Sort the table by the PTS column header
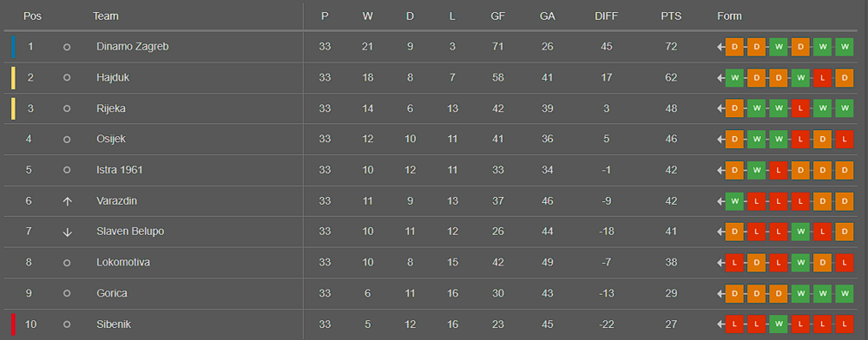 671,16
